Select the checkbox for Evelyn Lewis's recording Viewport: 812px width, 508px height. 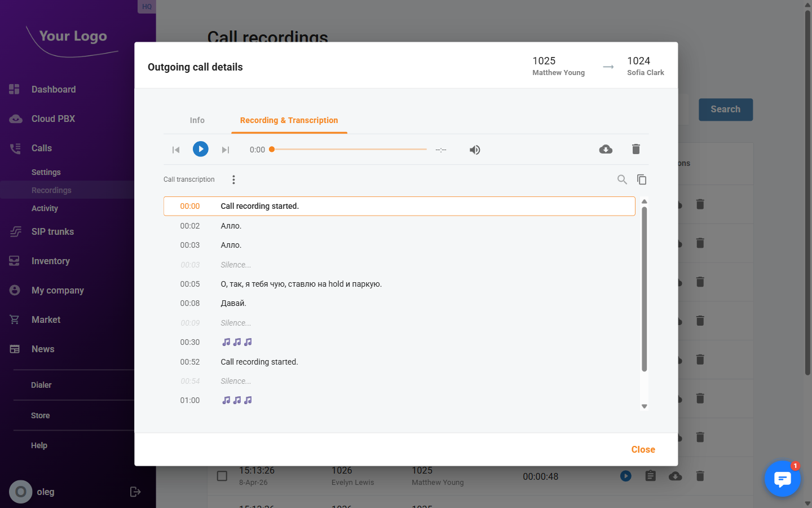tap(222, 476)
